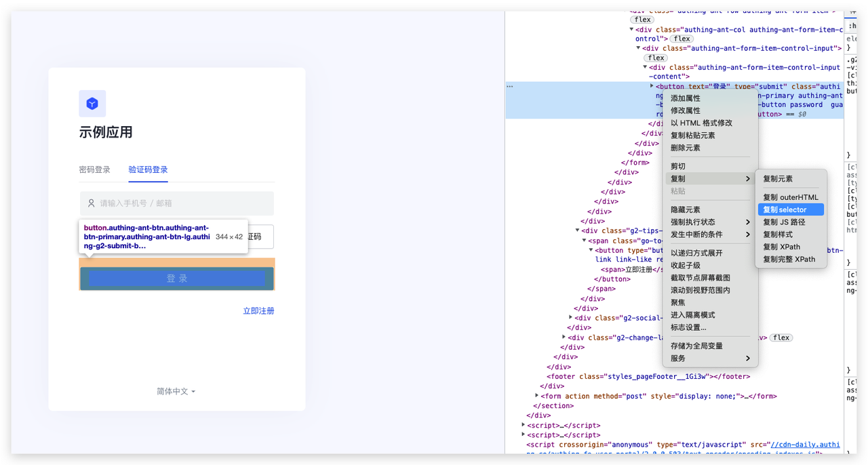Image resolution: width=868 pixels, height=465 pixels.
Task: Open the 服务 submenu arrow
Action: [x=747, y=359]
